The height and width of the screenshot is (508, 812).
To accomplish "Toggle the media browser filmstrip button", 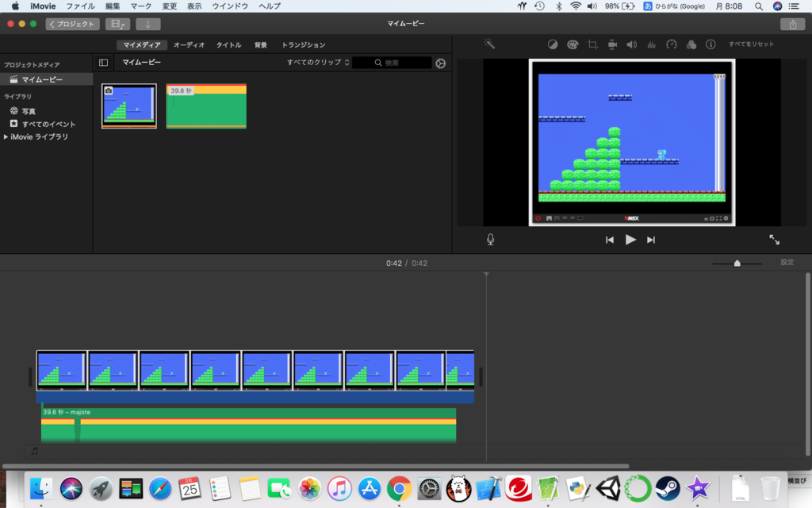I will [x=117, y=25].
